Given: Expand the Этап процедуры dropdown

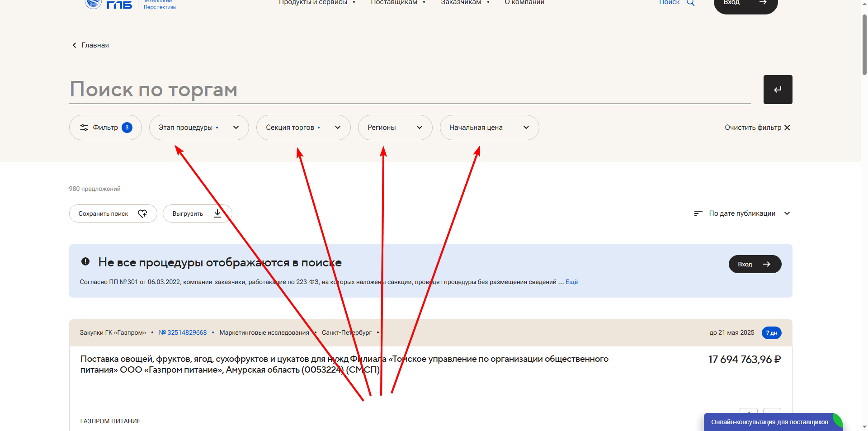Looking at the screenshot, I should [x=199, y=128].
